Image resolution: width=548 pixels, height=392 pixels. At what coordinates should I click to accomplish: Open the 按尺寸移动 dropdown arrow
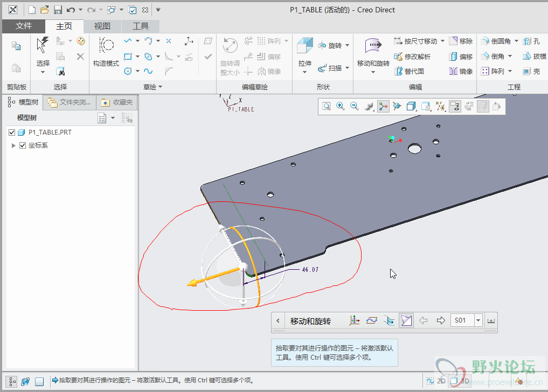[x=442, y=41]
